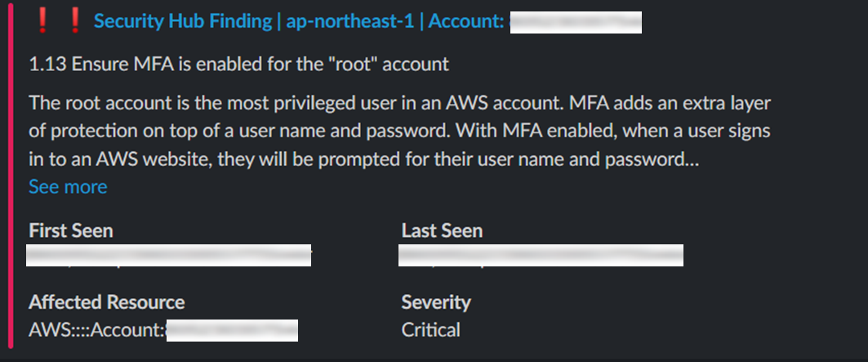Screen dimensions: 868x362
Task: Click the Last Seen field label
Action: tap(442, 230)
